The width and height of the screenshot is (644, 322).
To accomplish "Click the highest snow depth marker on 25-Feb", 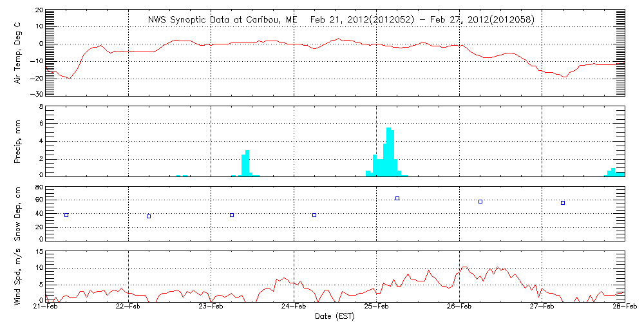I will coord(397,198).
